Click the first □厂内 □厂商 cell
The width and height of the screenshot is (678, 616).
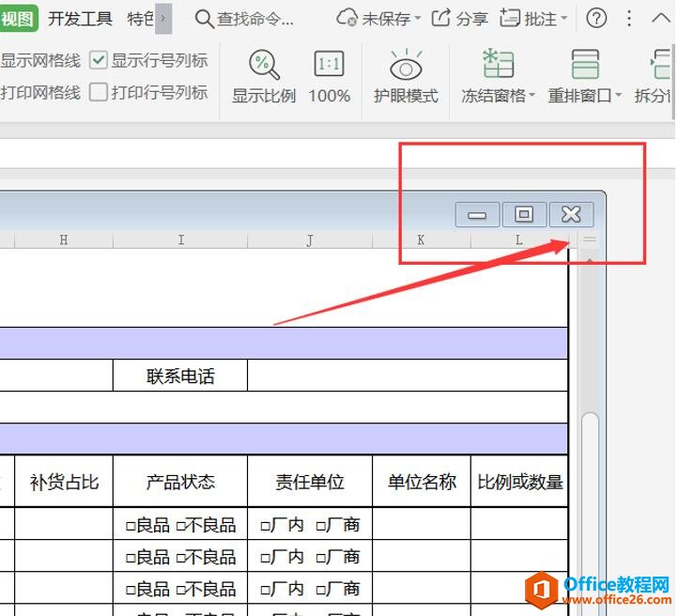(310, 524)
